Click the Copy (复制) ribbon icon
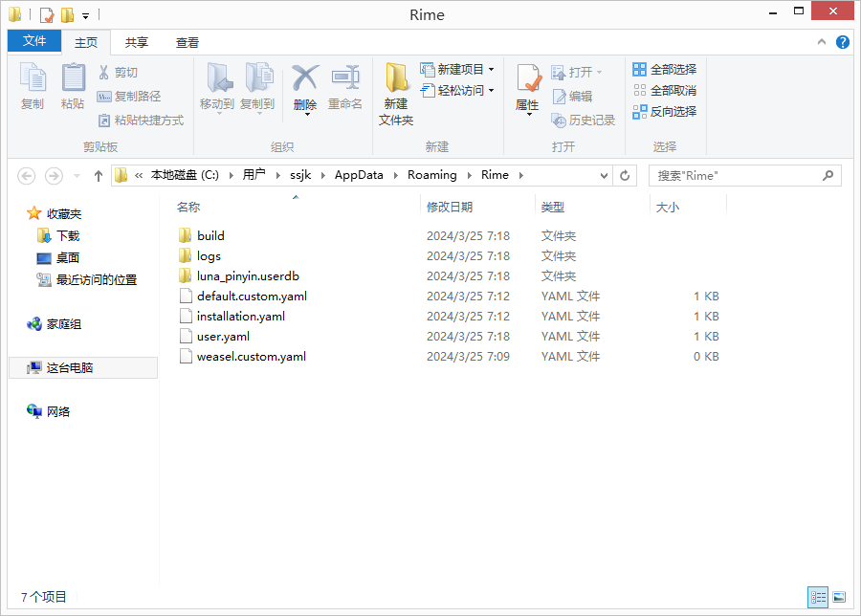861x616 pixels. pyautogui.click(x=33, y=77)
